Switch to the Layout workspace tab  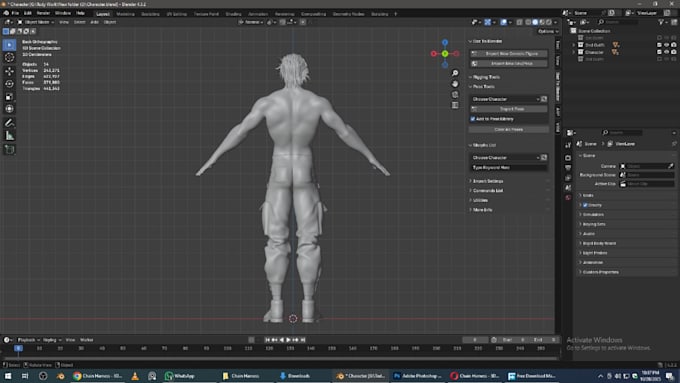click(x=103, y=14)
